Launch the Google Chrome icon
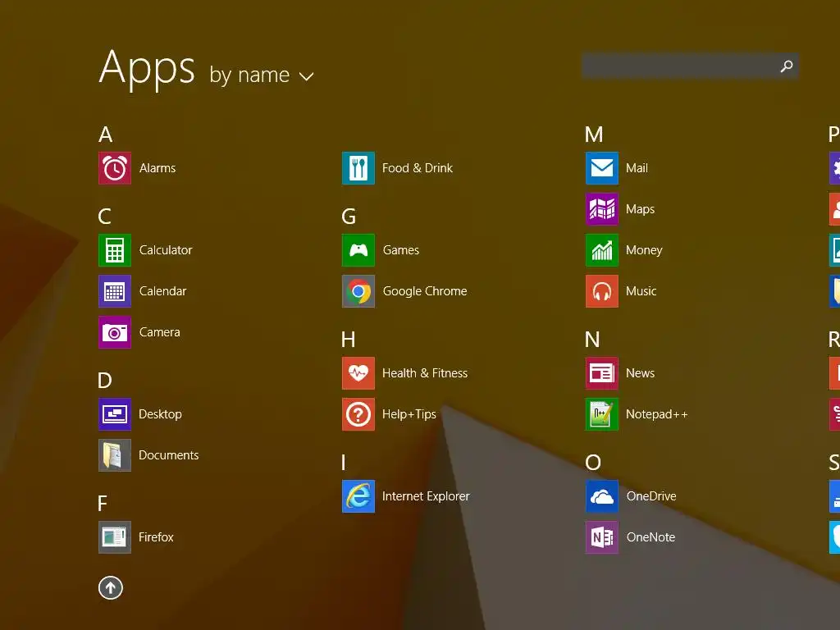This screenshot has height=630, width=840. 358,291
